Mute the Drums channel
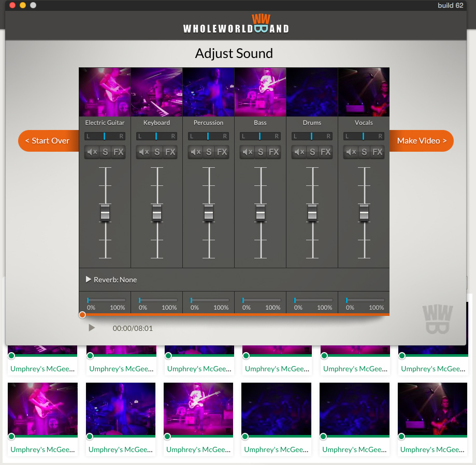Image resolution: width=476 pixels, height=465 pixels. [299, 152]
